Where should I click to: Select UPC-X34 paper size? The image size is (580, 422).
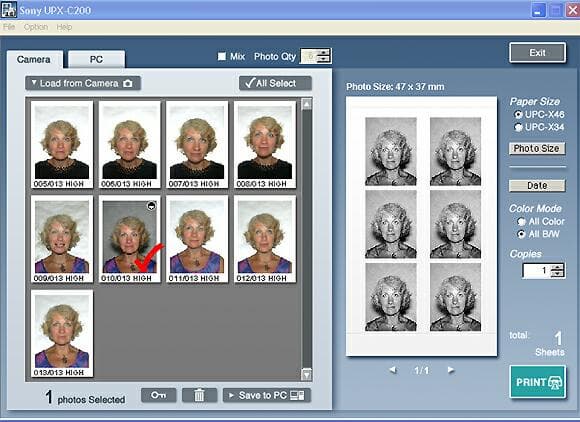coord(519,127)
